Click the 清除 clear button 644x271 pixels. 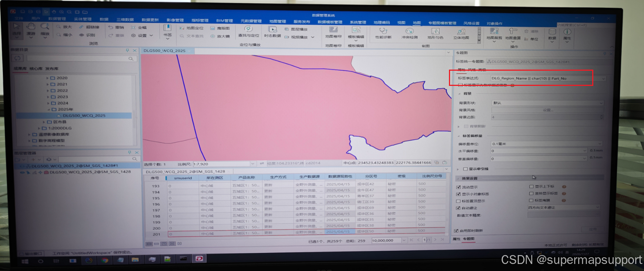(x=531, y=31)
